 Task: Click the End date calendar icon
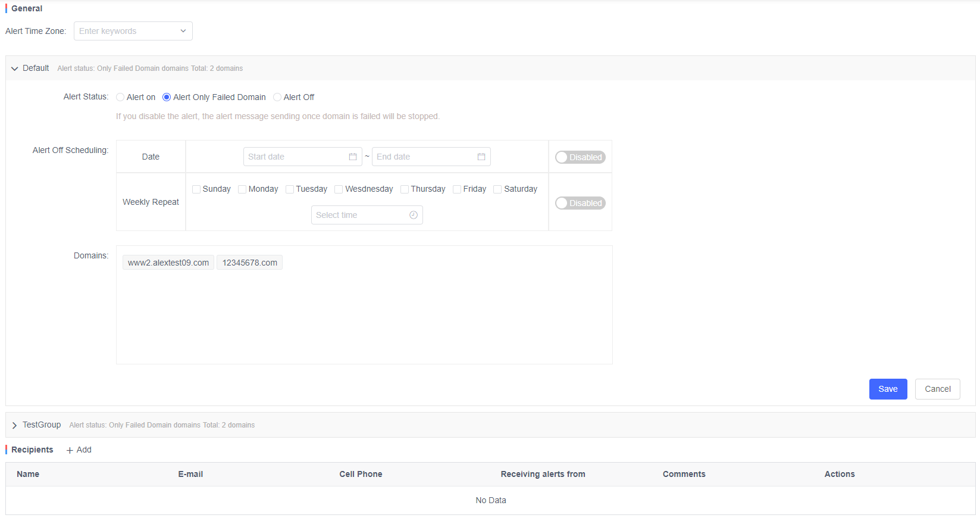pyautogui.click(x=481, y=157)
